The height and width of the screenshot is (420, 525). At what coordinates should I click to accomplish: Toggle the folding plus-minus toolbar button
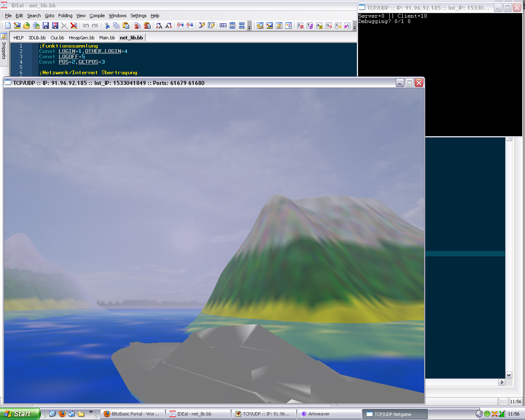(223, 25)
